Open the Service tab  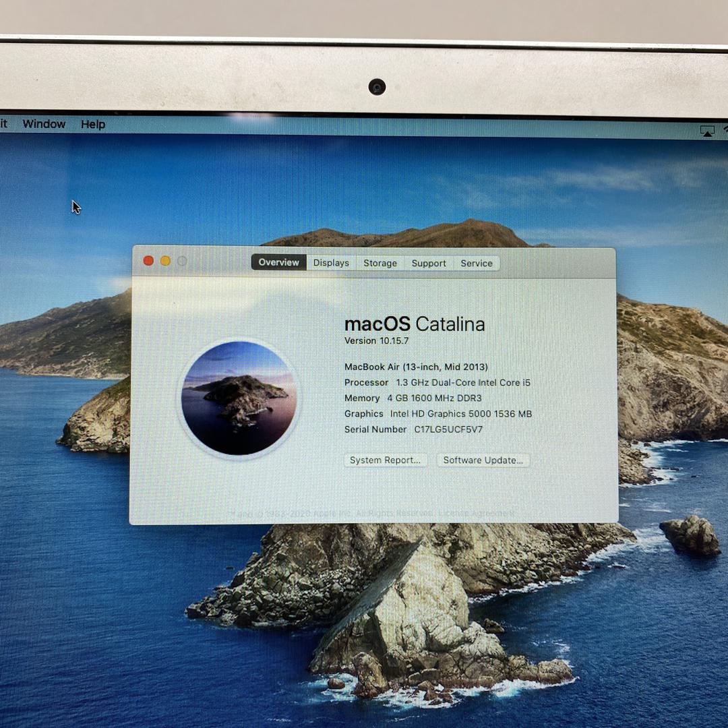pyautogui.click(x=477, y=264)
